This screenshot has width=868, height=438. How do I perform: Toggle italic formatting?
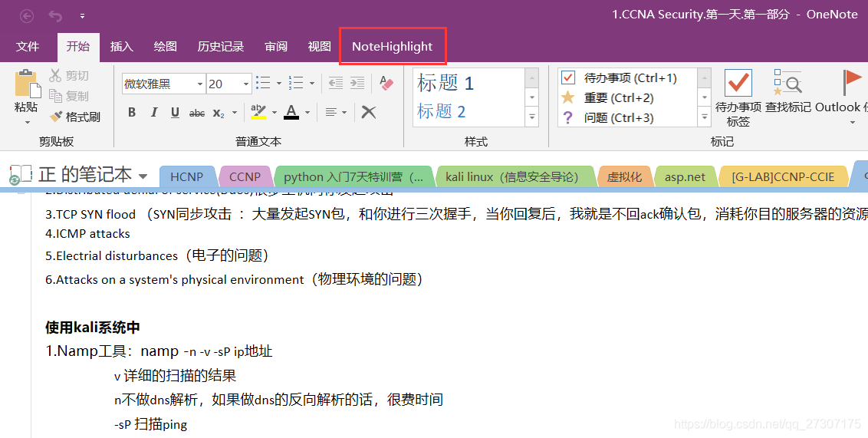coord(153,113)
